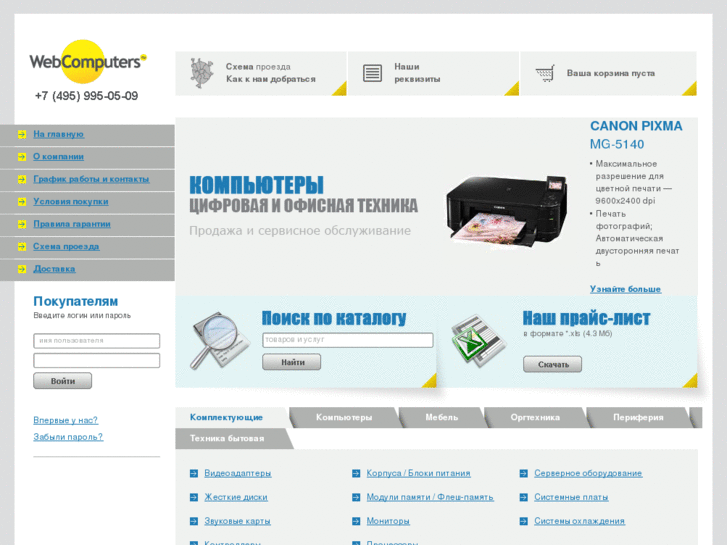Open the Впервые у нас? link
The height and width of the screenshot is (545, 727).
pos(65,420)
